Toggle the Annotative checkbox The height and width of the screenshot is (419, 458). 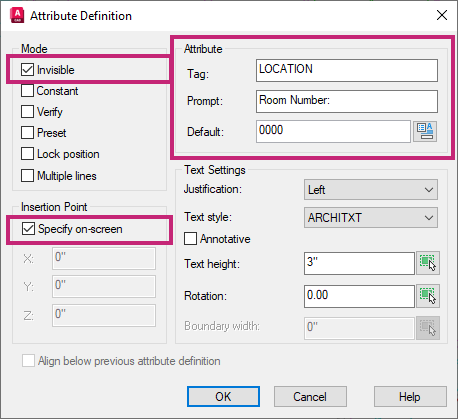(190, 239)
